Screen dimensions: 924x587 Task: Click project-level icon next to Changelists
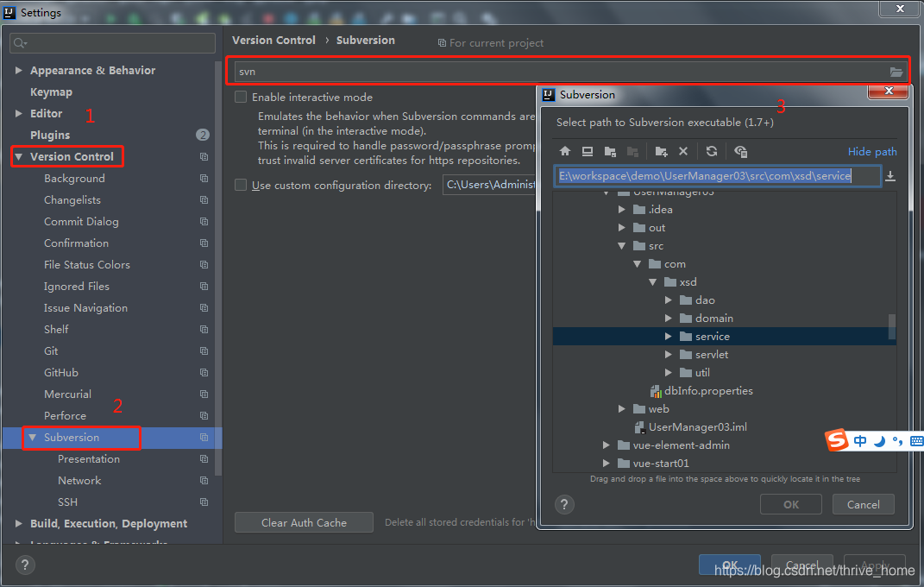tap(204, 200)
